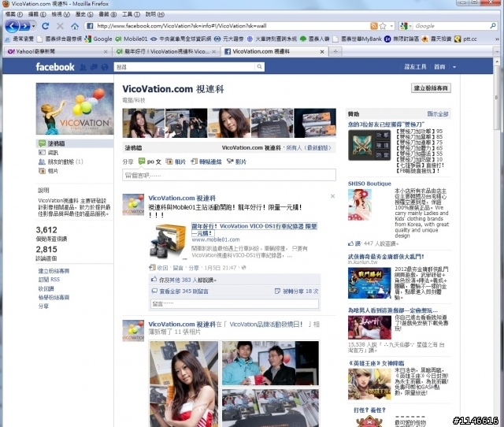Reload the page with refresh icon
This screenshot has height=427, width=504.
point(46,26)
